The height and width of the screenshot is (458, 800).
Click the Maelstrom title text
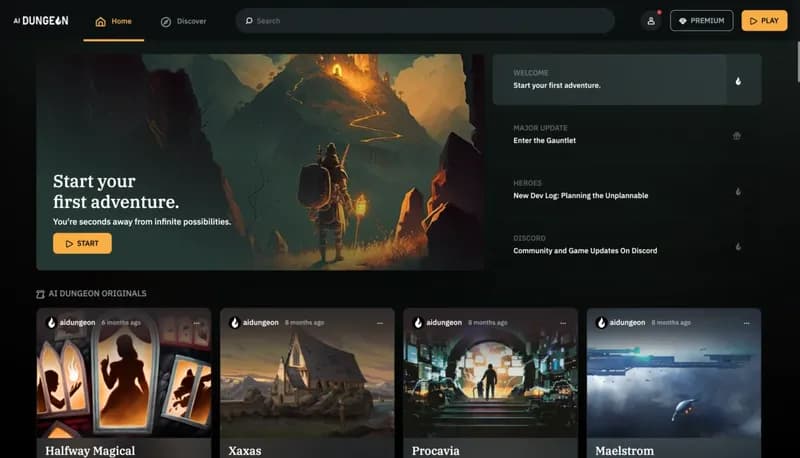click(624, 451)
